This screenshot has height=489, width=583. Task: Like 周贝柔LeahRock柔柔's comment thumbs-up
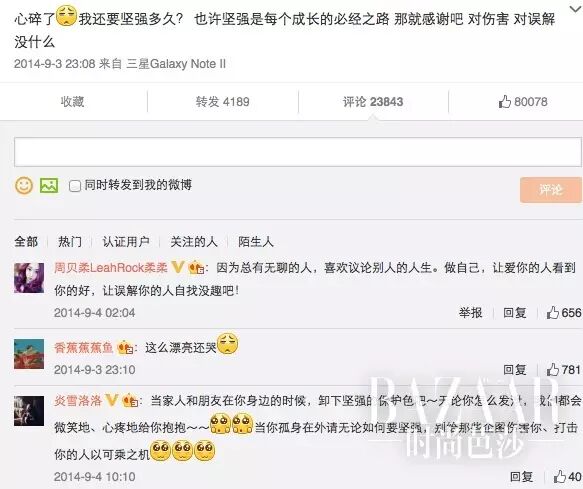pyautogui.click(x=563, y=313)
